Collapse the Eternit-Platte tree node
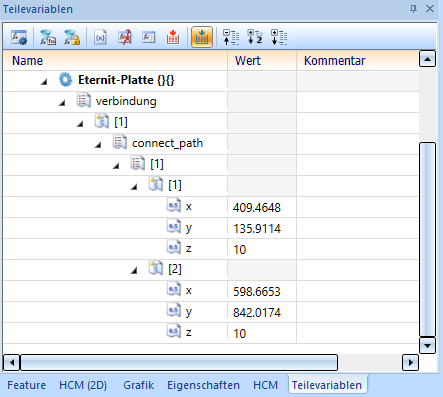443x397 pixels. pyautogui.click(x=44, y=82)
